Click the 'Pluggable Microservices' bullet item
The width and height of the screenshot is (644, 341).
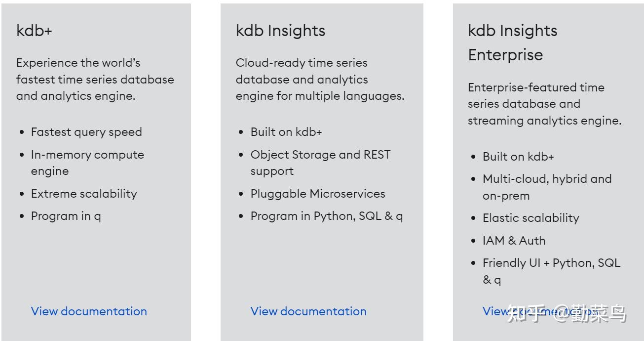[318, 194]
